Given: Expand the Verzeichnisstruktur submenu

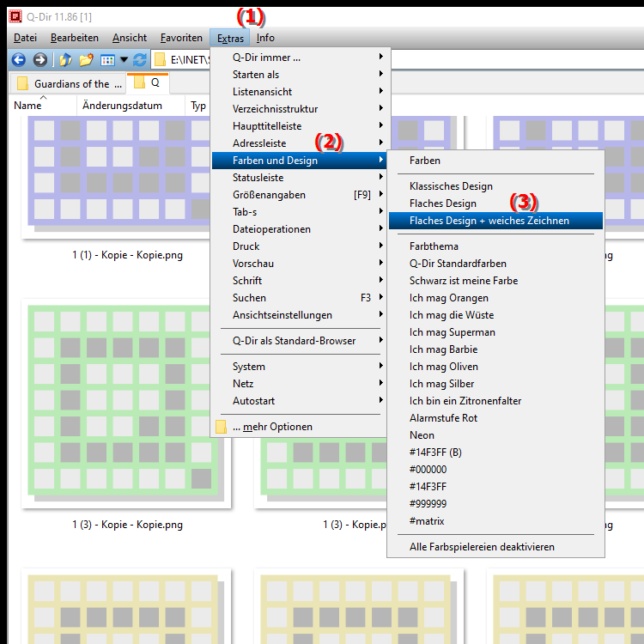Looking at the screenshot, I should coord(299,109).
